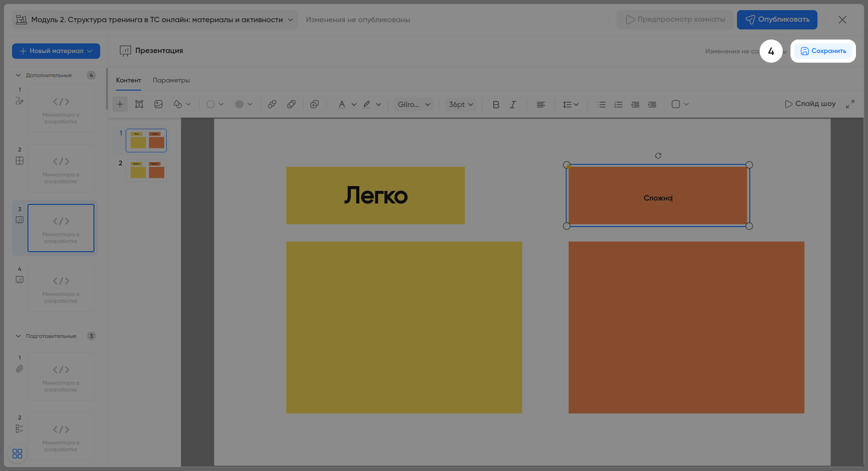This screenshot has height=471, width=868.
Task: Click the bulleted list icon
Action: click(x=602, y=104)
